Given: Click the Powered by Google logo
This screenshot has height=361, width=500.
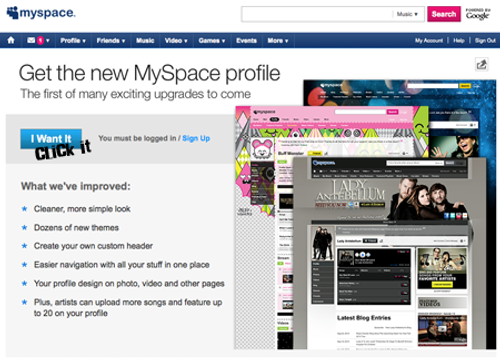Looking at the screenshot, I should click(478, 14).
